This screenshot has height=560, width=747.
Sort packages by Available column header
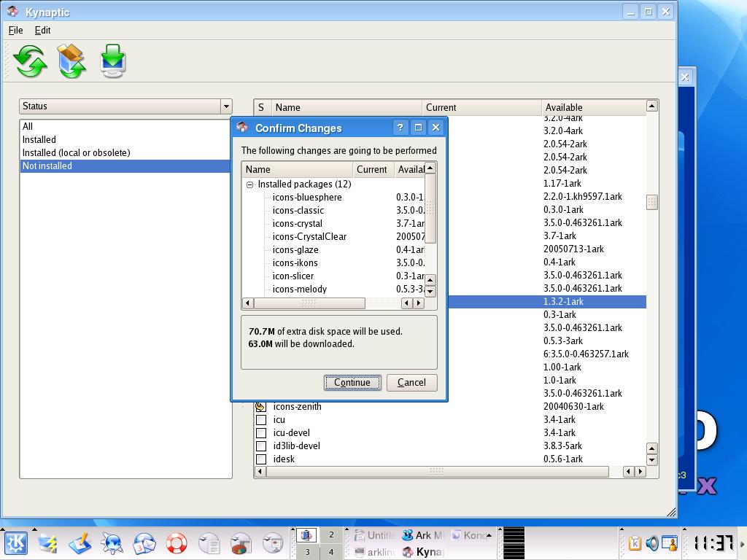coord(594,107)
